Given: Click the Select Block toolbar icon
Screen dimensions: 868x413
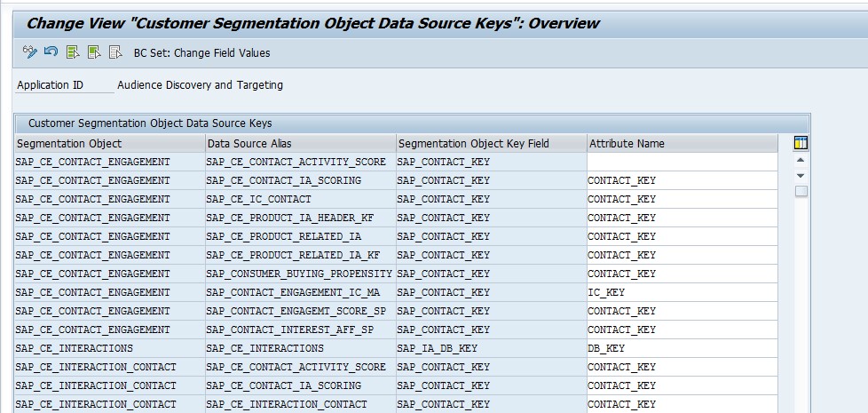Looking at the screenshot, I should pos(94,52).
